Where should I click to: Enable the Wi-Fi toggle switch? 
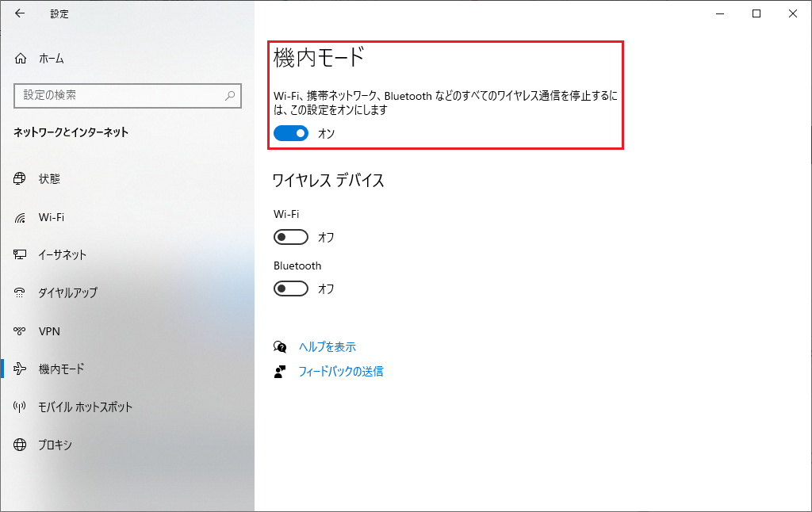tap(290, 237)
